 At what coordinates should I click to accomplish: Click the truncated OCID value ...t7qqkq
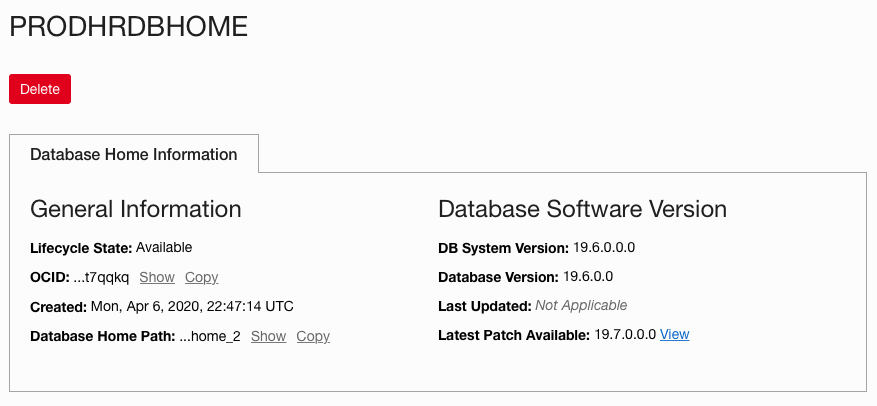point(102,277)
